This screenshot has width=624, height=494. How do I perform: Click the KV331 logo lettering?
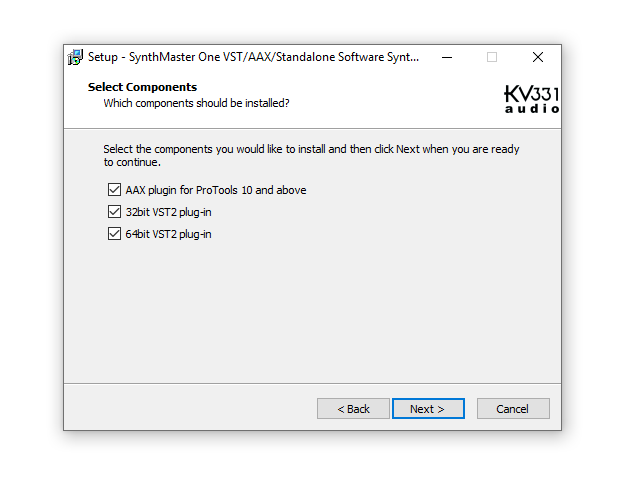pyautogui.click(x=531, y=95)
